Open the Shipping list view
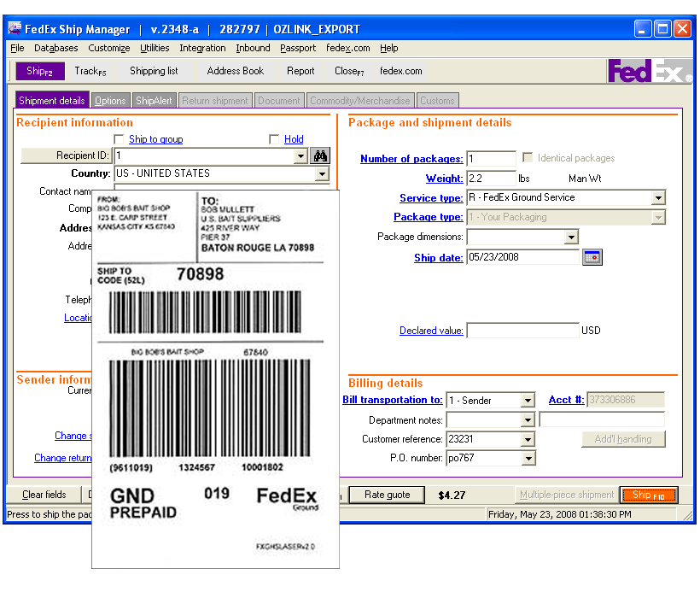This screenshot has width=700, height=598. coord(154,71)
